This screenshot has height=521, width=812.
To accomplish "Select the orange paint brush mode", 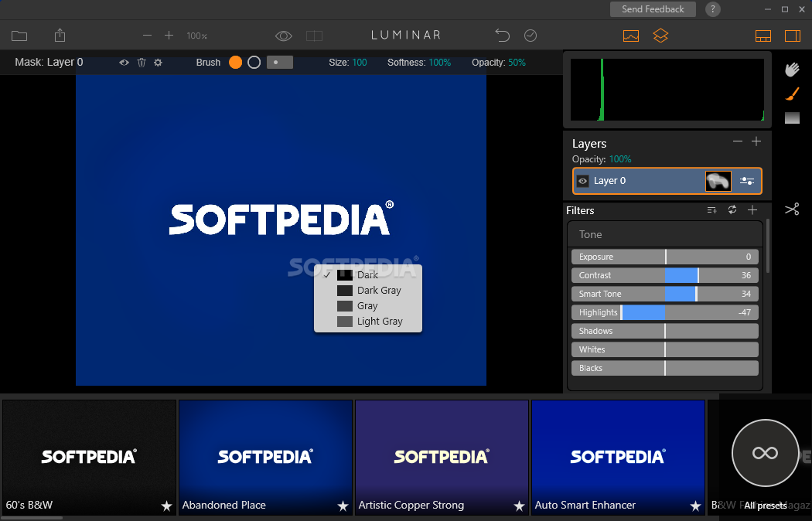I will click(x=236, y=63).
